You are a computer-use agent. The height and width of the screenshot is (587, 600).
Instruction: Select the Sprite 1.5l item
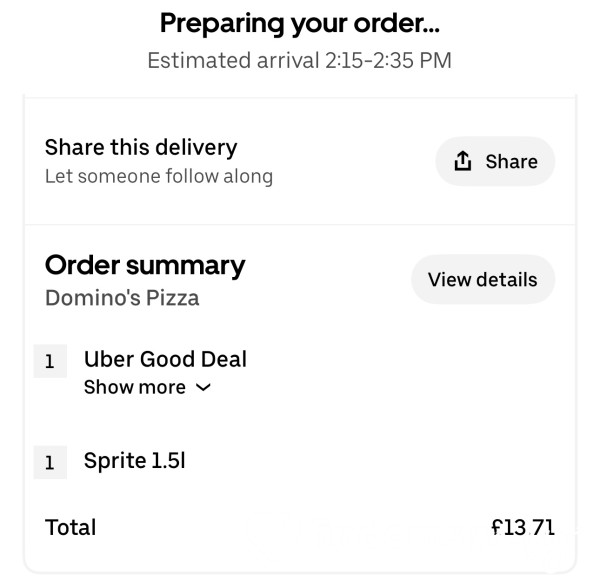pyautogui.click(x=135, y=460)
